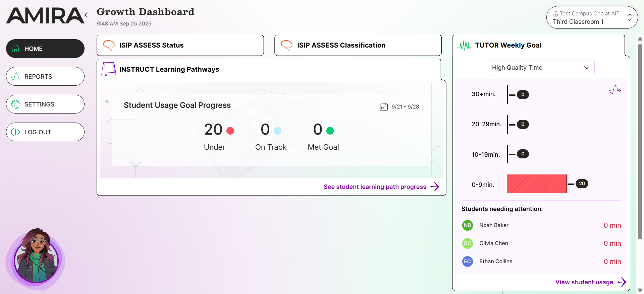
Task: Click the graph icon in TUTOR panel
Action: (615, 90)
